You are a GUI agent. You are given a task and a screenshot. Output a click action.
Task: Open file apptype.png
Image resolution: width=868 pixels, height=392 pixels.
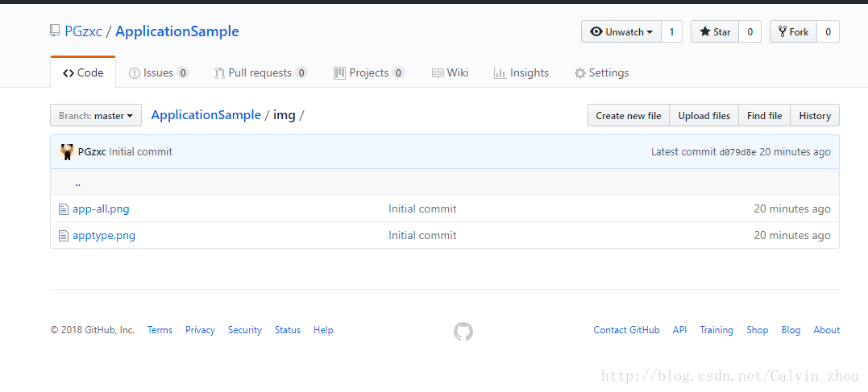(x=104, y=236)
